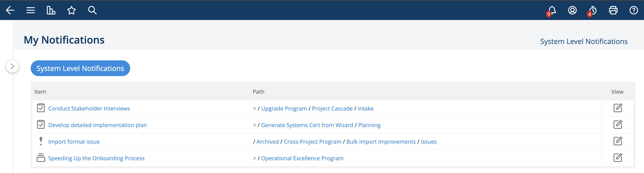Click the notifications bell icon
The width and height of the screenshot is (644, 173).
point(552,10)
